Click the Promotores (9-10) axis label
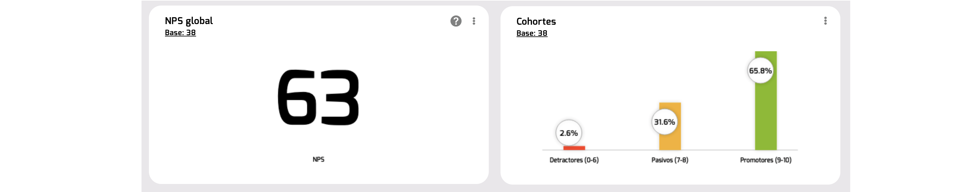Viewport: 980px width, 192px height. 766,160
